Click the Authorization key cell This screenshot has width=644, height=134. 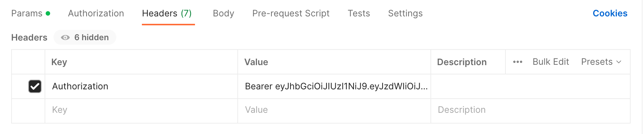[141, 86]
